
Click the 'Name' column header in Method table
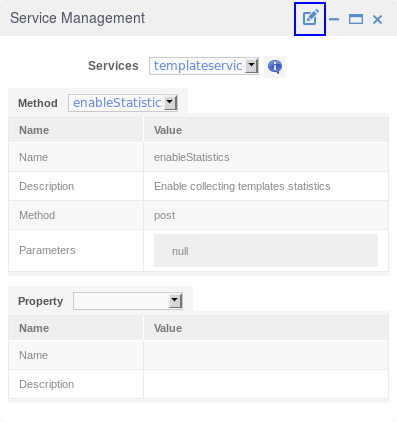[76, 130]
